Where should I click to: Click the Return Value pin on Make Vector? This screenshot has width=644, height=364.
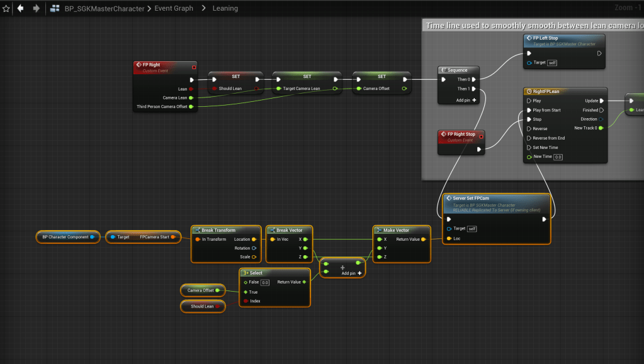coord(424,239)
